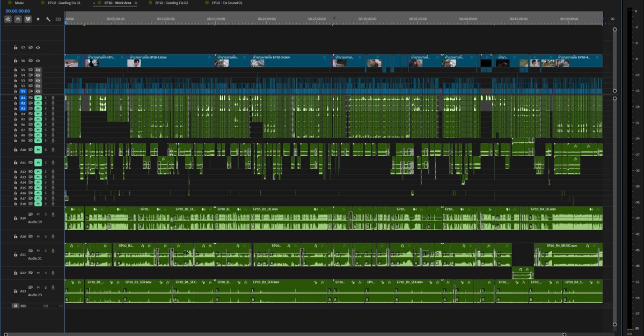Toggle the eye visibility on track V7
This screenshot has height=336, width=644.
(x=38, y=47)
